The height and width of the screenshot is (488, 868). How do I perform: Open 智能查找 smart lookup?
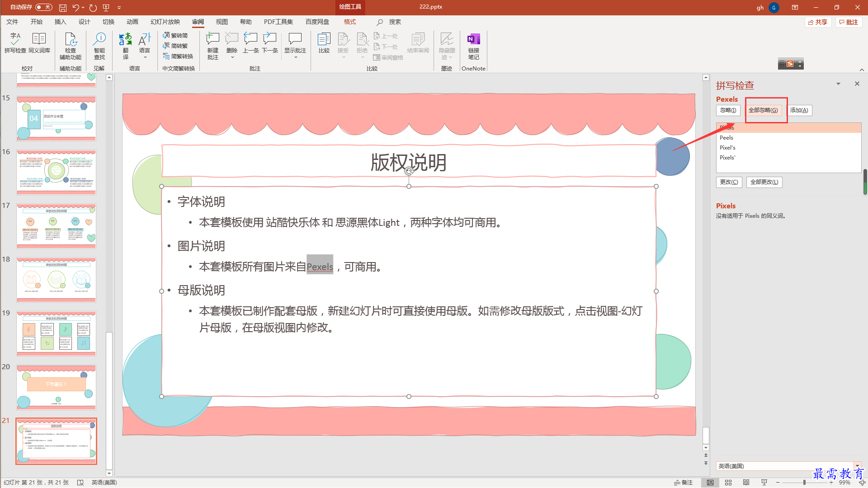click(99, 46)
